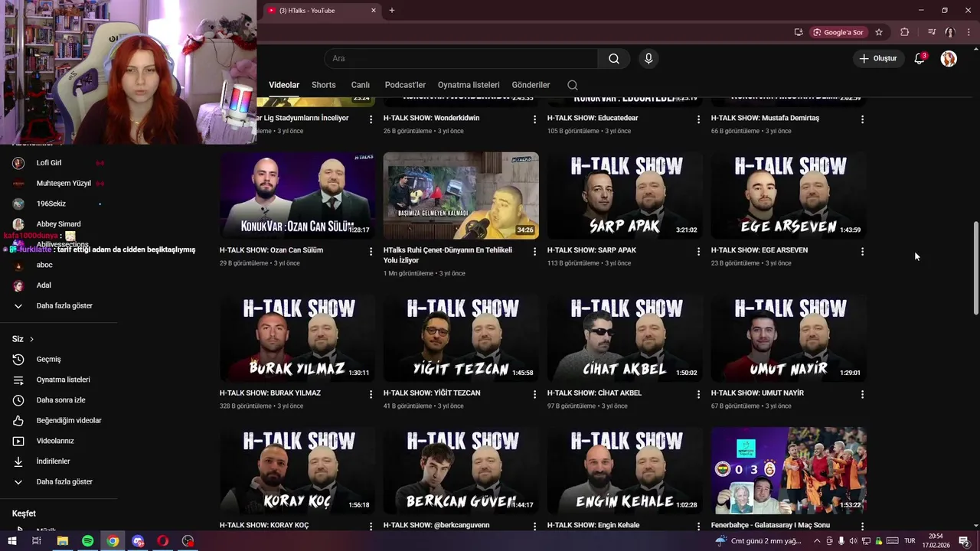This screenshot has height=551, width=980.
Task: Focus the Ara search field
Action: (x=462, y=58)
